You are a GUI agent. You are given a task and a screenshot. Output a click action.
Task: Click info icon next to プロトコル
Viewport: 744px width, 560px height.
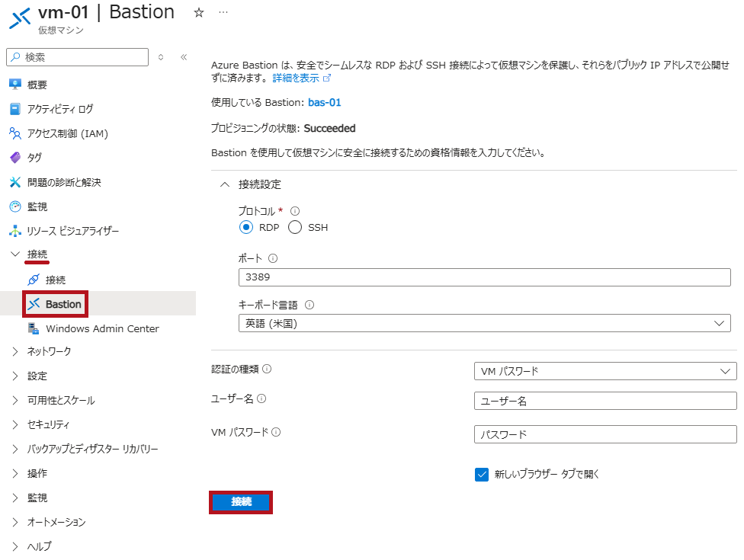[295, 211]
